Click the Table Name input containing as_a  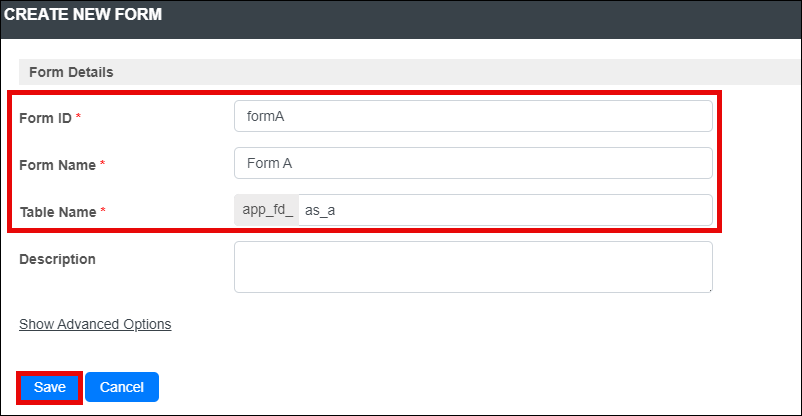pyautogui.click(x=505, y=210)
